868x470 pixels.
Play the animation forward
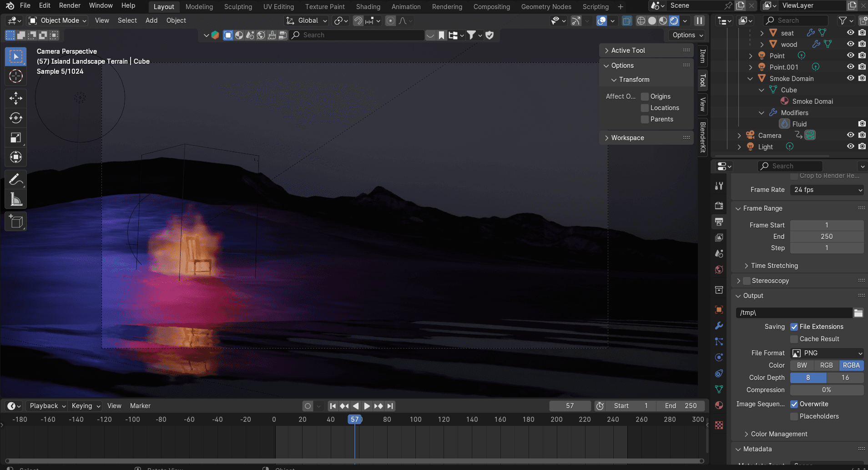(367, 406)
